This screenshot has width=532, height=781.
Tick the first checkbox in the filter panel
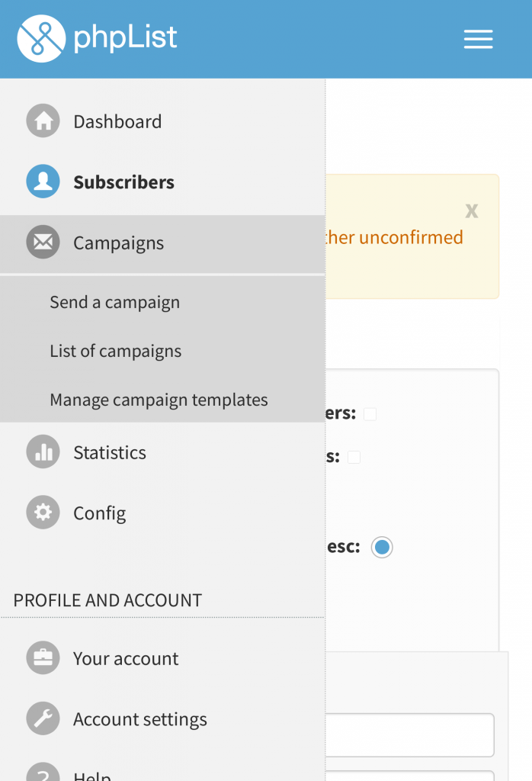(x=370, y=414)
